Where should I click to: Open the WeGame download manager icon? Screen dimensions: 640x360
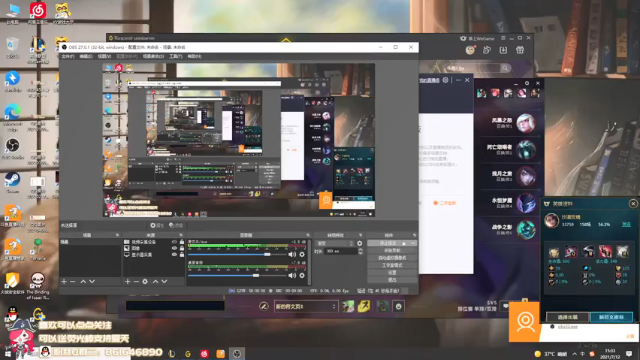coord(503,50)
